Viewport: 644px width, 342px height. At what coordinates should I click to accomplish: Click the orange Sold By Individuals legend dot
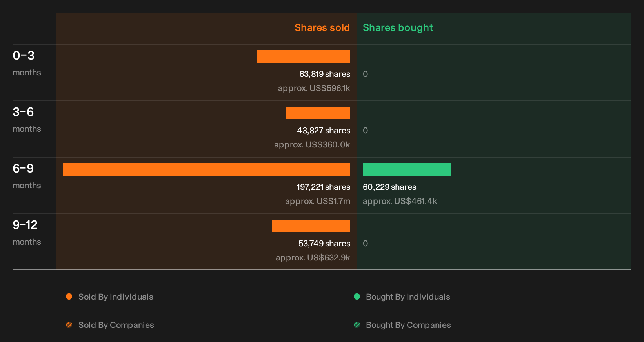(69, 297)
